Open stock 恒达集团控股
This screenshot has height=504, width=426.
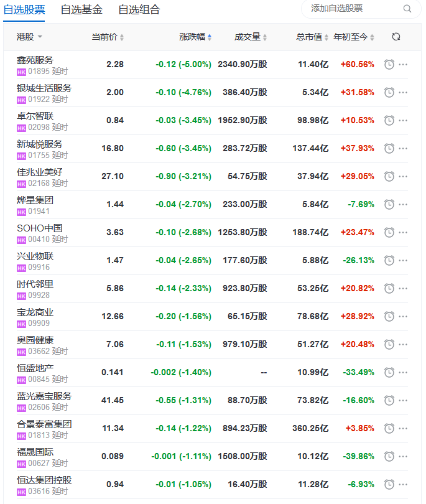coord(44,480)
